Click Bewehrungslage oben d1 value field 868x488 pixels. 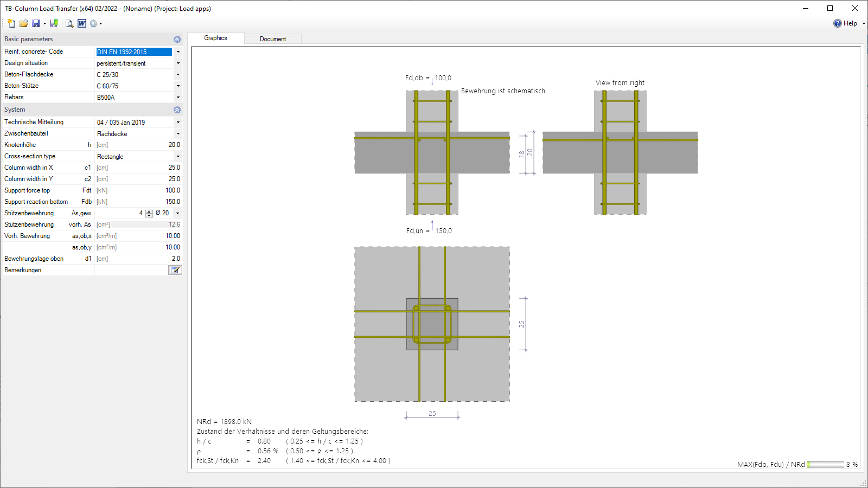138,259
